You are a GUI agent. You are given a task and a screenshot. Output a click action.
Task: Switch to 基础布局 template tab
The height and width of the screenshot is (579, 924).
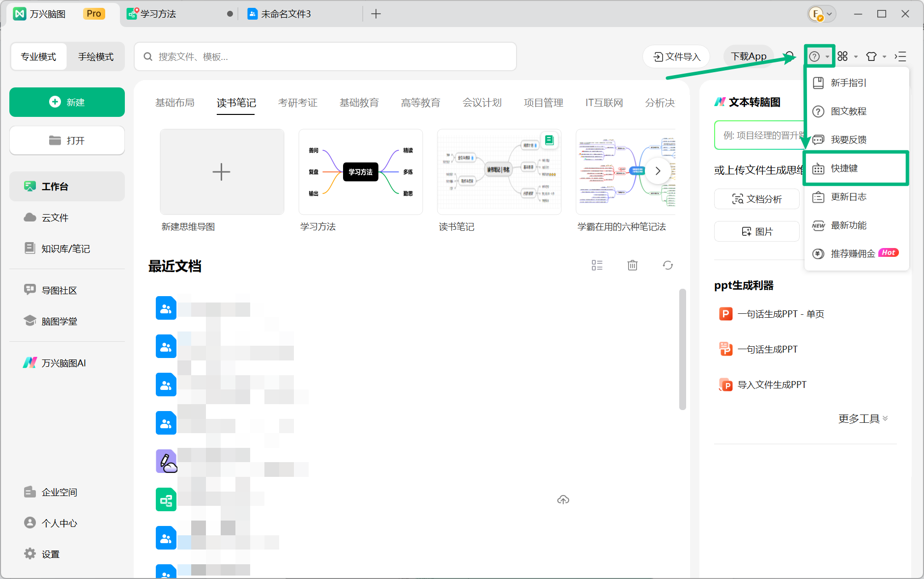[x=175, y=103]
